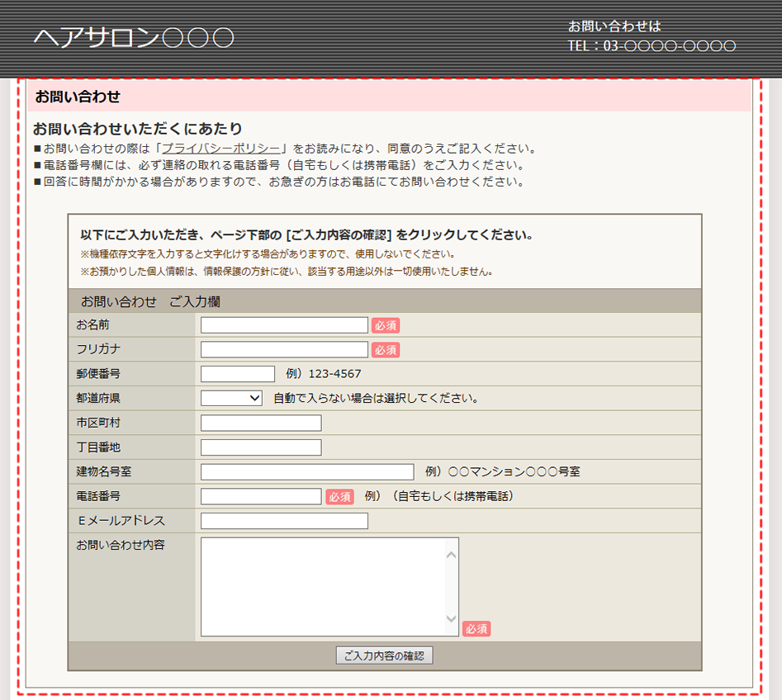The width and height of the screenshot is (782, 700).
Task: Open the 都道府県 dropdown
Action: click(x=231, y=398)
